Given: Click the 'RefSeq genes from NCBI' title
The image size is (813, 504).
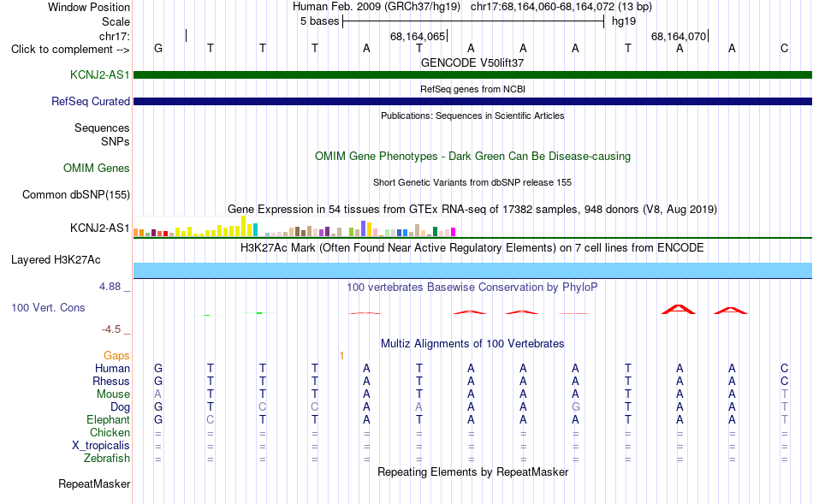Looking at the screenshot, I should coord(472,89).
